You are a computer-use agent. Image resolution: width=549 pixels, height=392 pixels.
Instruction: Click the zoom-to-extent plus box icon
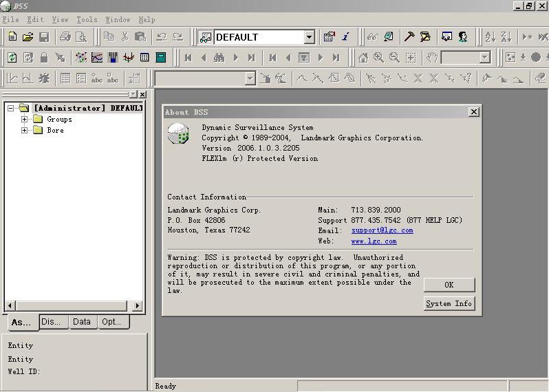tap(410, 57)
